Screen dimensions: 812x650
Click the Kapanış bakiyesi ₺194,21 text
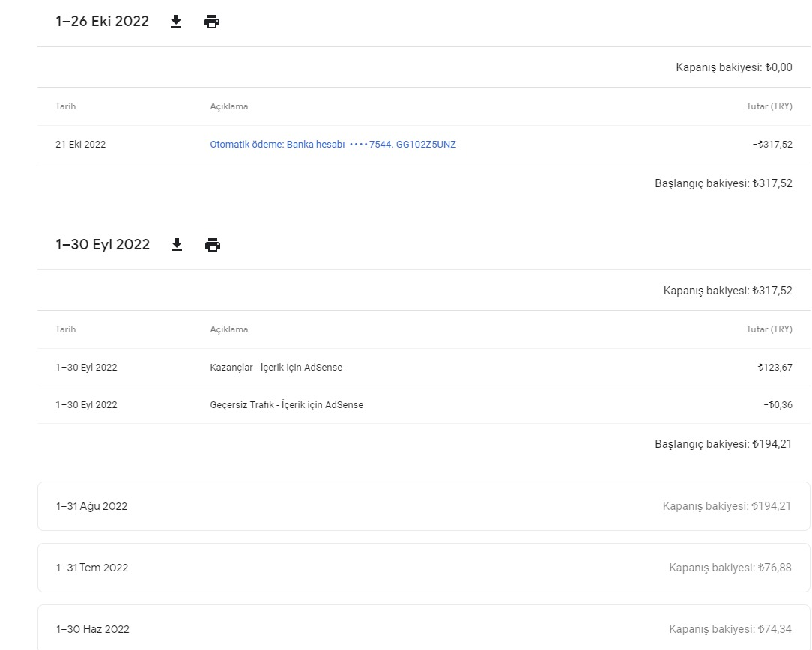(x=727, y=506)
